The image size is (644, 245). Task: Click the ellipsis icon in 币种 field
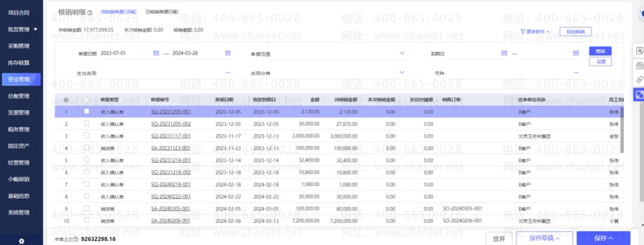(576, 73)
